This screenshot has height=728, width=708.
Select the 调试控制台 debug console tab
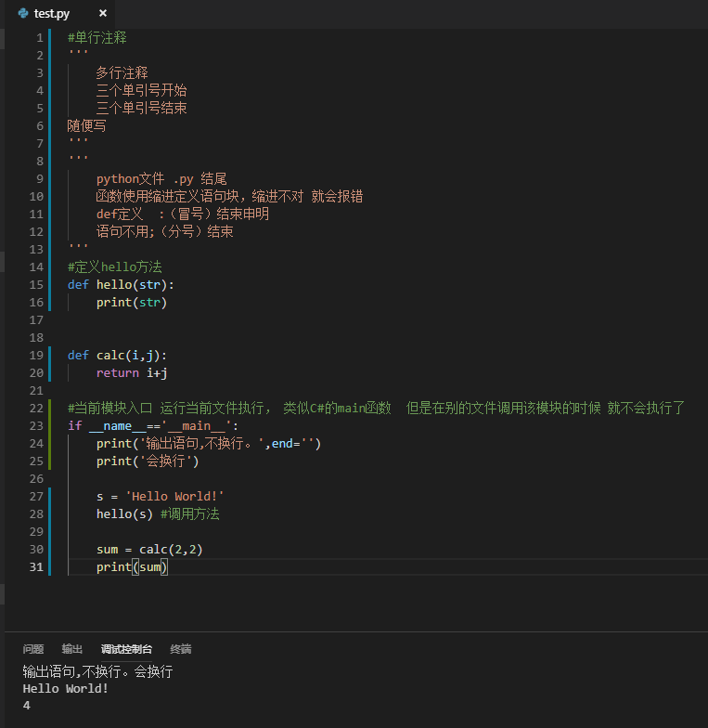126,649
